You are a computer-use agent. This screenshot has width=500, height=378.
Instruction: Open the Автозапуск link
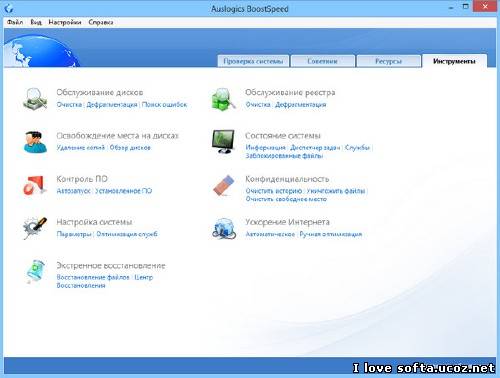(x=74, y=191)
